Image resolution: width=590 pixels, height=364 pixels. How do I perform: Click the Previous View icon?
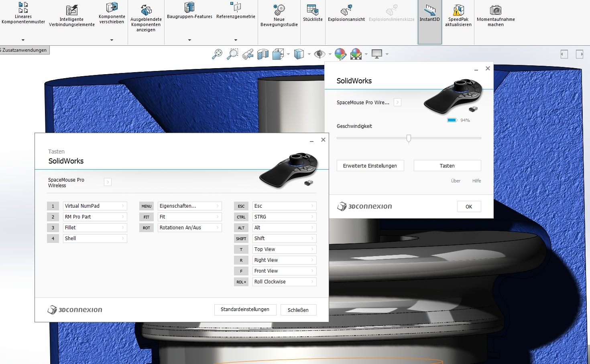[x=248, y=54]
